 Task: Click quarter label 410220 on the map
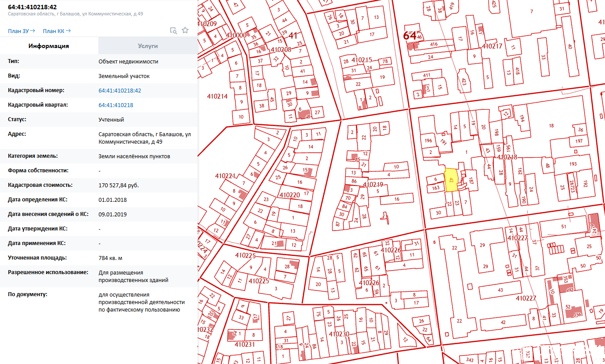click(290, 195)
